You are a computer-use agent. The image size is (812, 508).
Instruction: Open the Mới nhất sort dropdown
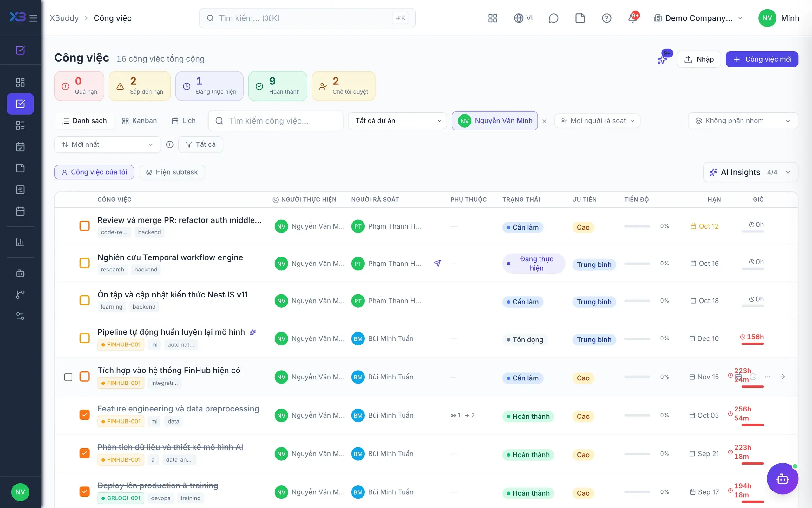click(108, 144)
